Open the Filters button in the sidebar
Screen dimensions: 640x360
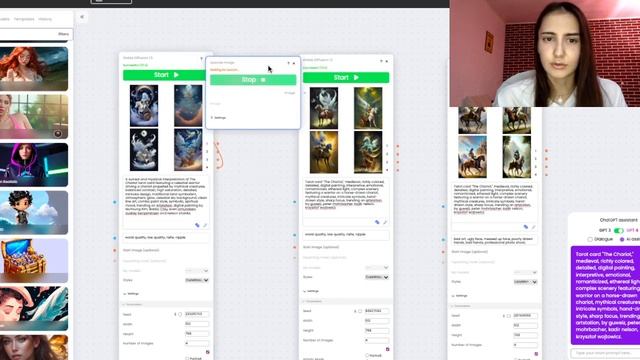coord(63,34)
